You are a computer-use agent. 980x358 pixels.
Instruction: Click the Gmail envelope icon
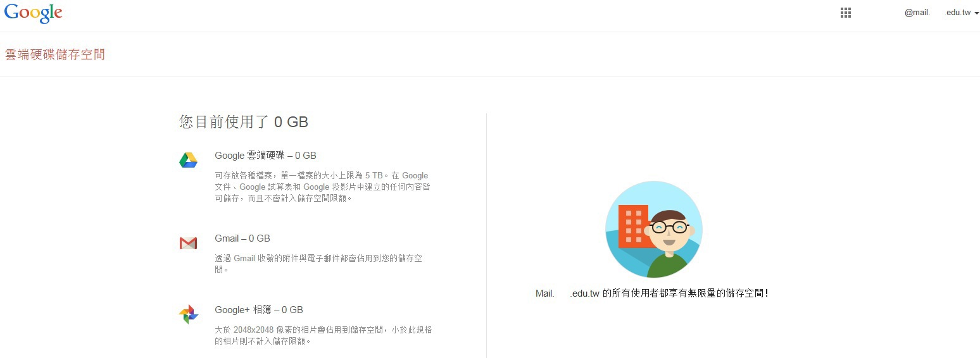point(188,243)
